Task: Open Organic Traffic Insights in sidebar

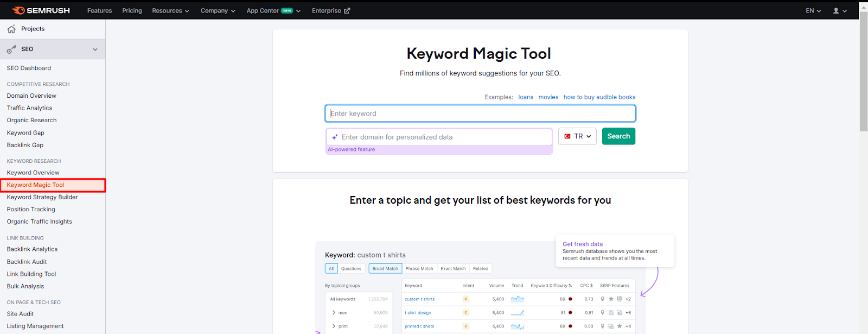Action: pos(39,222)
